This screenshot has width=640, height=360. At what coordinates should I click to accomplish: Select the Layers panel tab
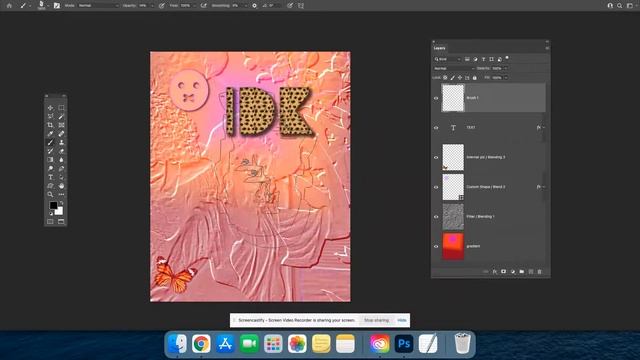tap(440, 48)
